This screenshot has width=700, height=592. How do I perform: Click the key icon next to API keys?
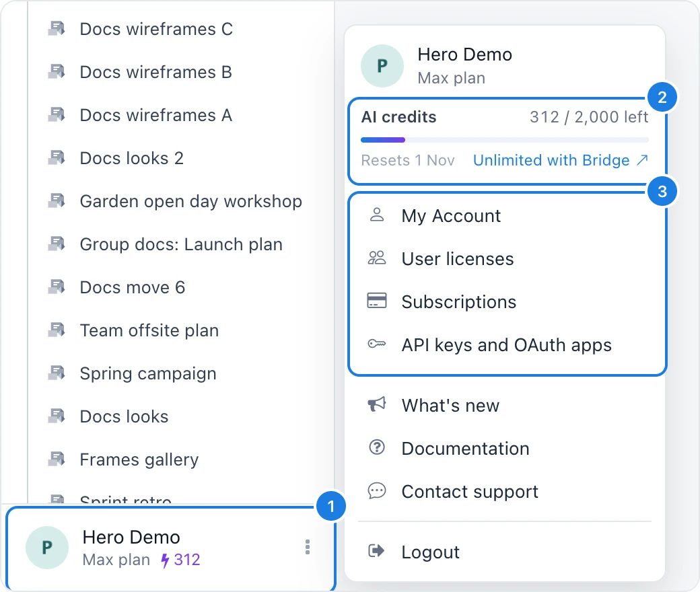click(377, 344)
